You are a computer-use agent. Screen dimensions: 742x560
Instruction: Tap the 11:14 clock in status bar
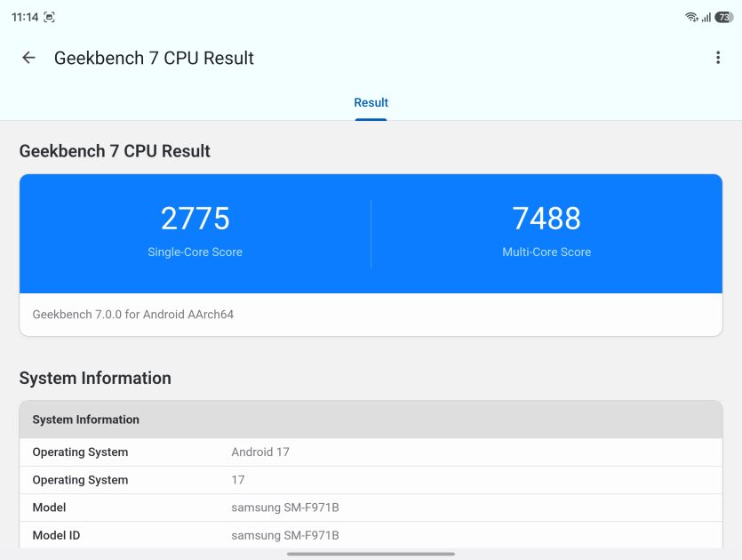(x=25, y=18)
